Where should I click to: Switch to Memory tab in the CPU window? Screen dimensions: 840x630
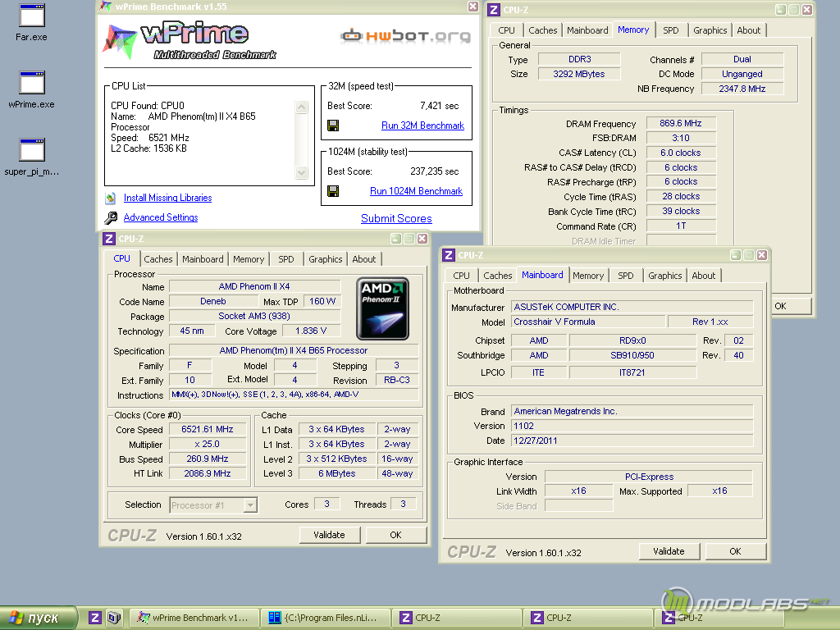coord(249,259)
